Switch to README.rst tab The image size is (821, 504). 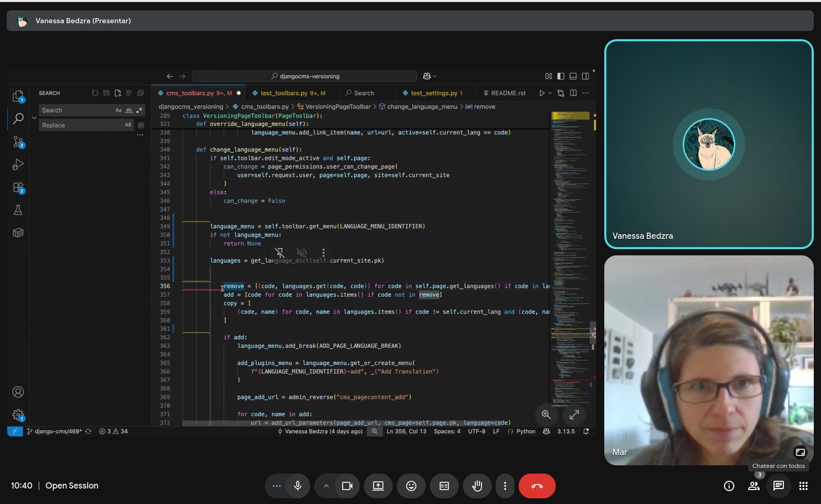click(505, 93)
